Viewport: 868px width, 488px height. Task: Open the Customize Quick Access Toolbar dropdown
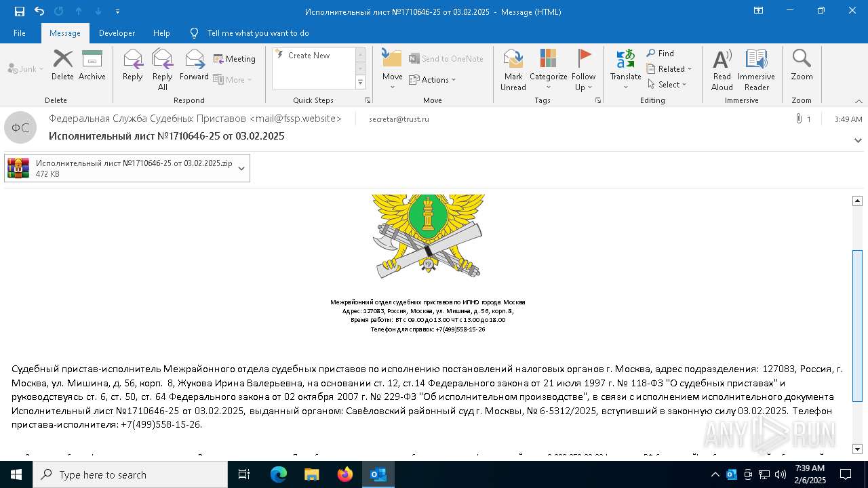point(117,12)
